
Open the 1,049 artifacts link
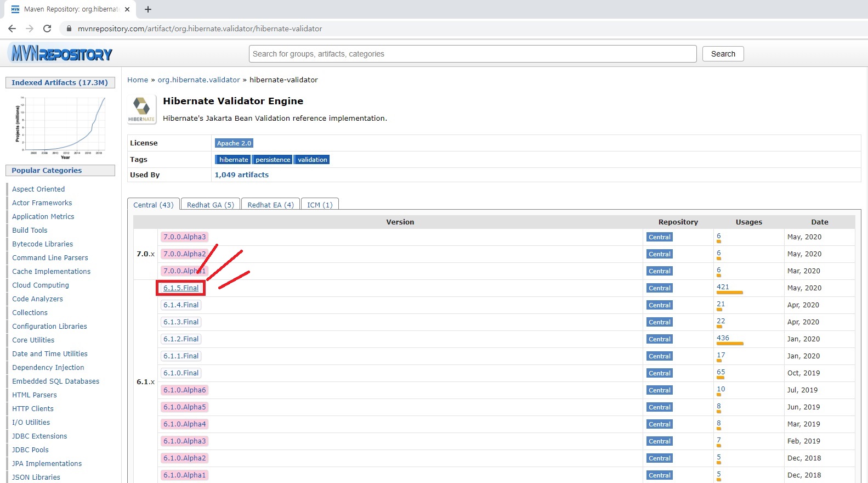(242, 175)
